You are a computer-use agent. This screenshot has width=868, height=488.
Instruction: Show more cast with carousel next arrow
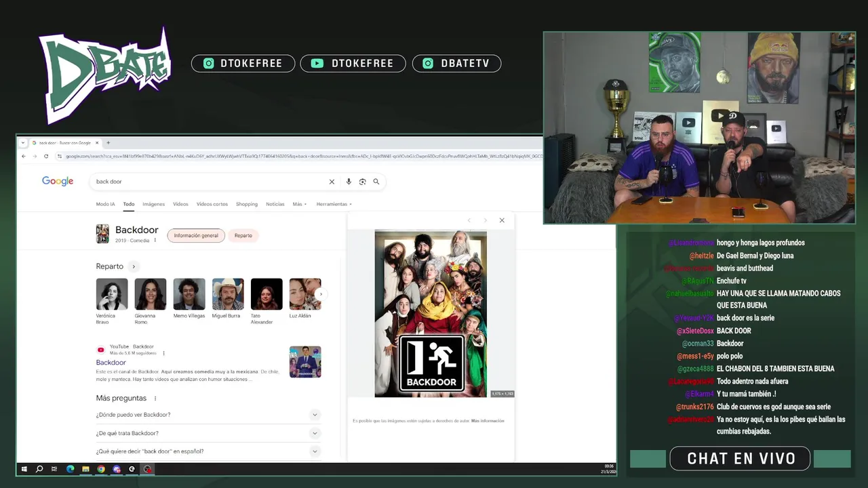[321, 294]
